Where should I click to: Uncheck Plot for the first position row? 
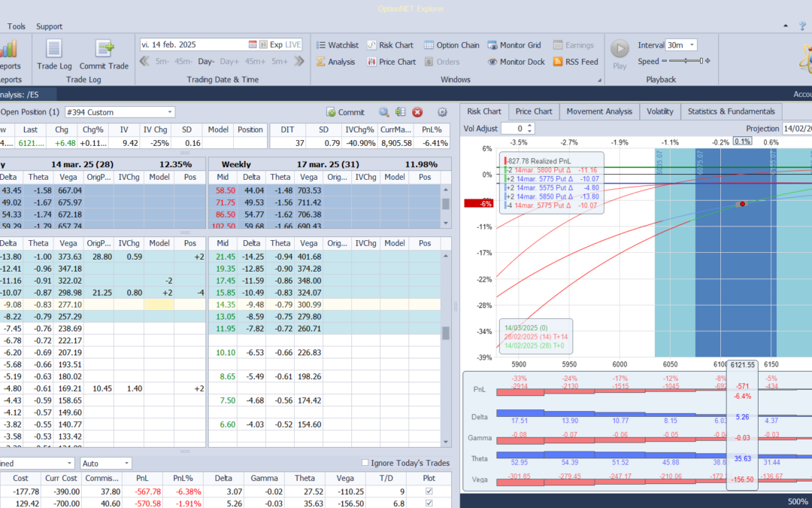tap(429, 491)
